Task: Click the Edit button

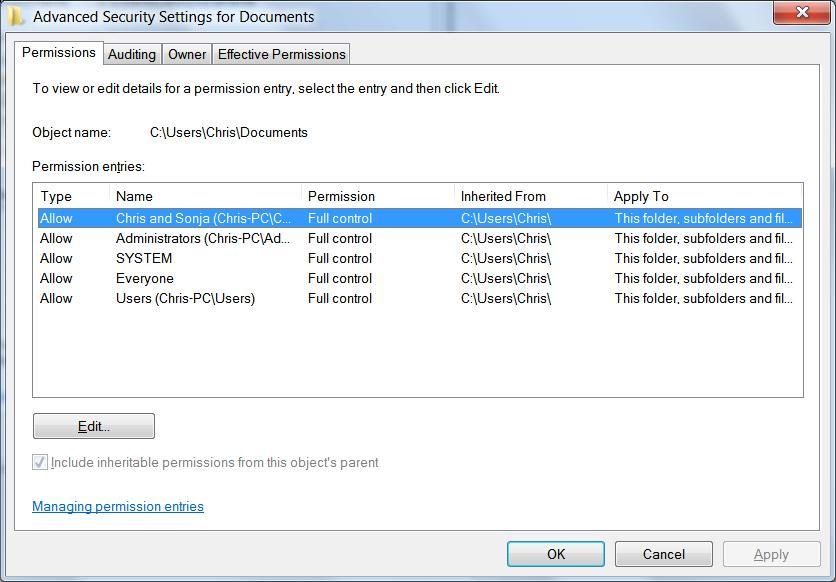Action: [x=94, y=426]
